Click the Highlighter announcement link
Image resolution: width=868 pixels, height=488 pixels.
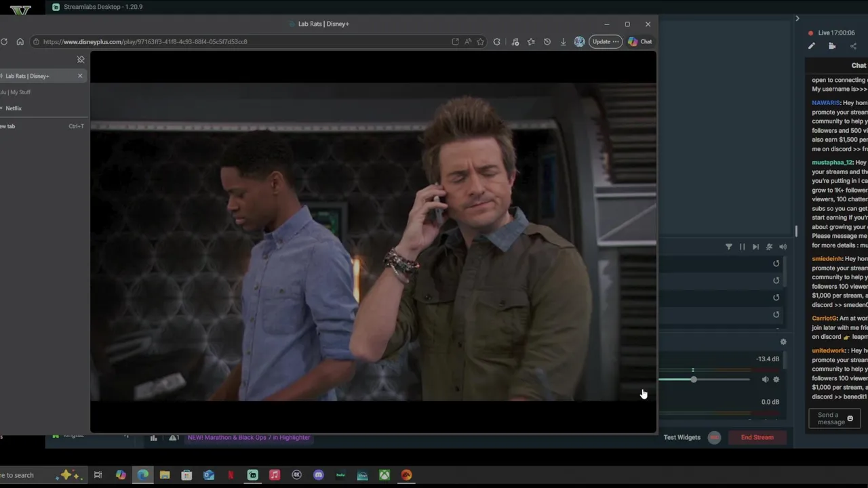[x=249, y=437]
